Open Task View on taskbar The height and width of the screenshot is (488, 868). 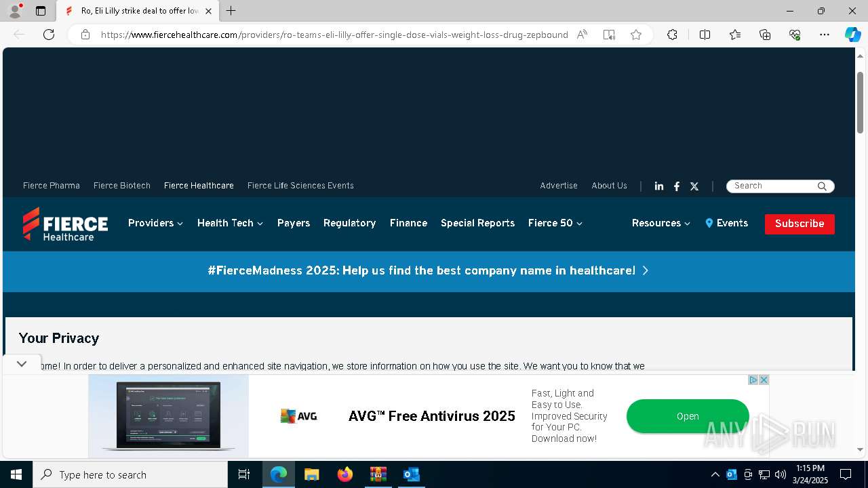tap(244, 474)
